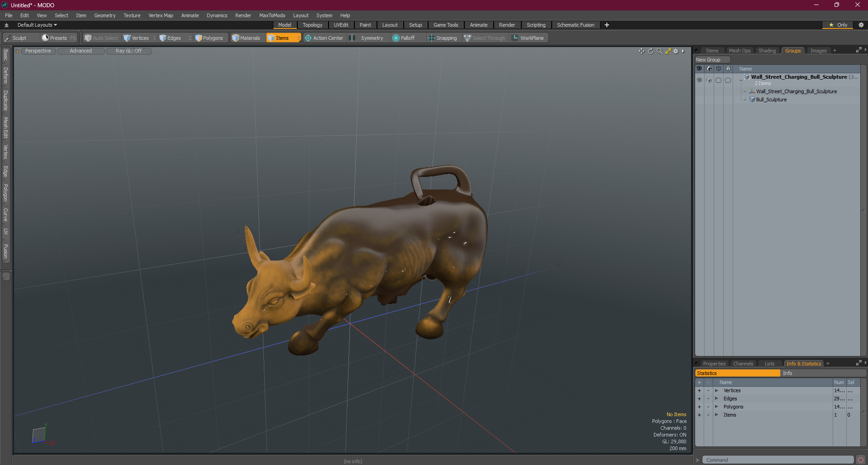This screenshot has width=868, height=465.
Task: Expand the Groups panel to full size
Action: [x=858, y=50]
